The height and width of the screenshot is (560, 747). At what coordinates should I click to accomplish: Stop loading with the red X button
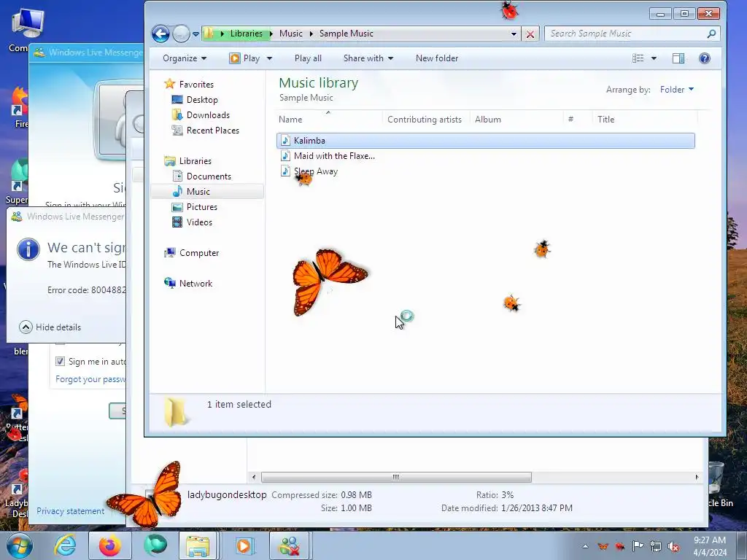pos(530,34)
